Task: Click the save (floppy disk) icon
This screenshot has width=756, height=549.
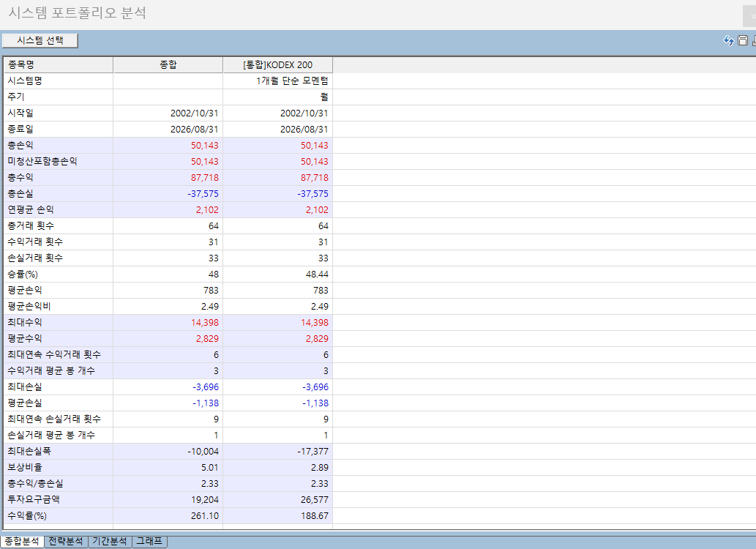Action: pyautogui.click(x=743, y=40)
